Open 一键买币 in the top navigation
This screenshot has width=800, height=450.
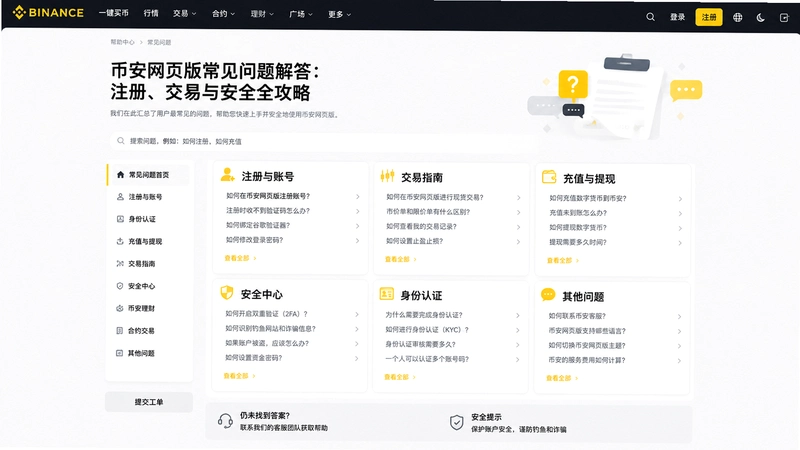coord(113,13)
